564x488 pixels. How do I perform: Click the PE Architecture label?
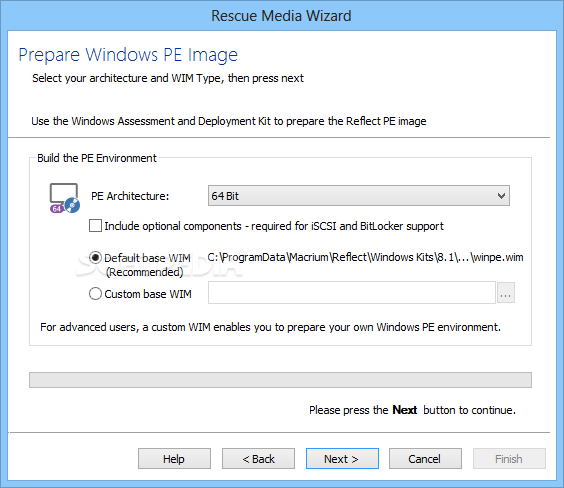pos(130,196)
